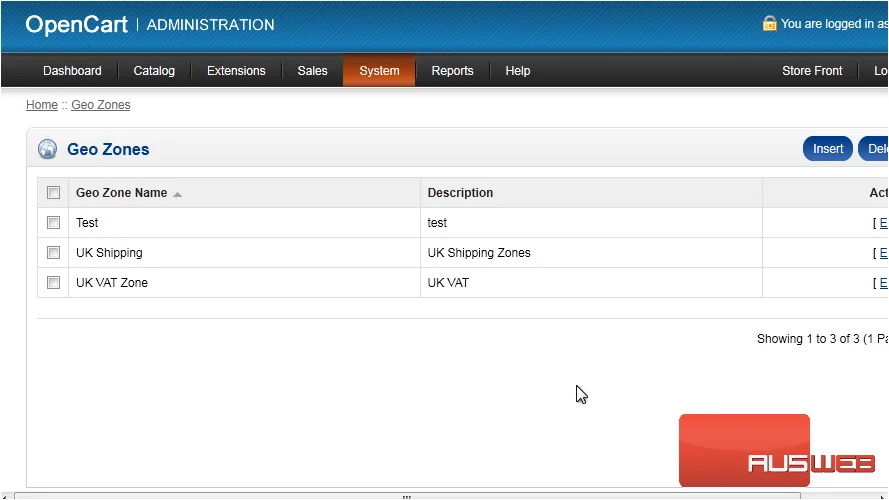Image resolution: width=889 pixels, height=500 pixels.
Task: Click the "UK VAT" description cell
Action: click(x=448, y=282)
